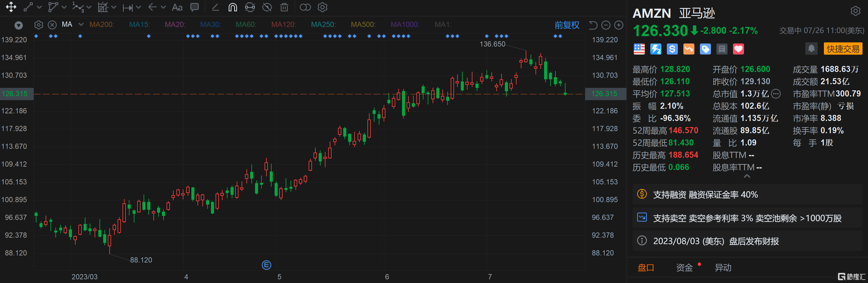
Task: Select the arrow marker tool
Action: [x=153, y=7]
